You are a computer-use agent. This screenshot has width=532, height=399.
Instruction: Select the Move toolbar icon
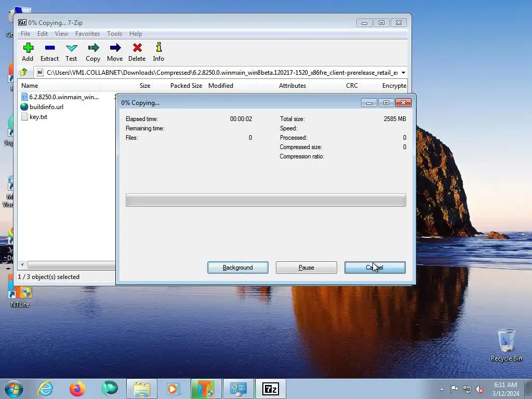click(115, 52)
